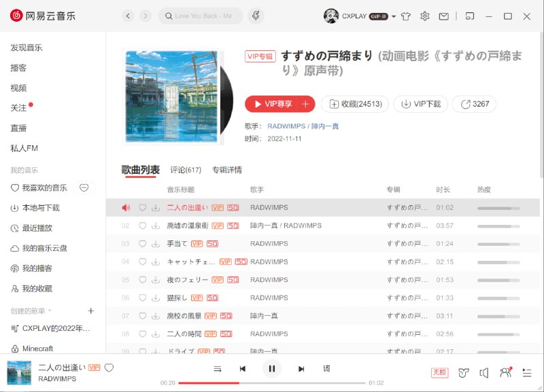Select the settings gear in the title bar
The image size is (544, 392).
[425, 15]
